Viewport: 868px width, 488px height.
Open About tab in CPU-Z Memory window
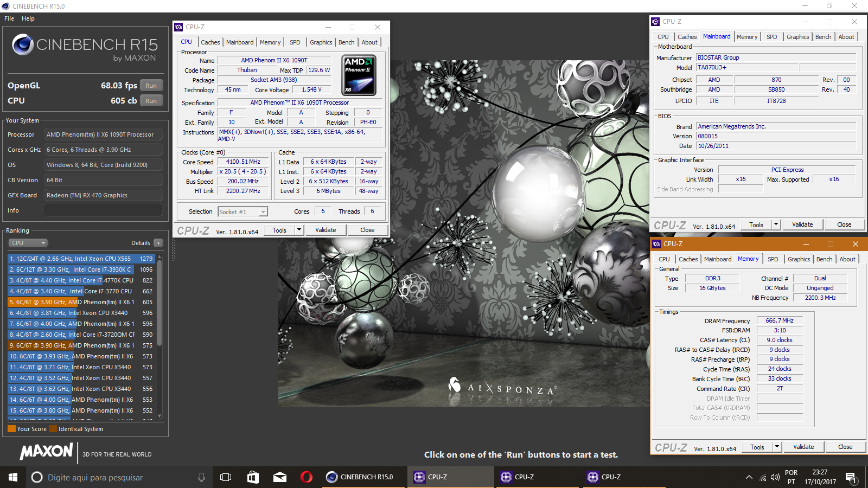(847, 259)
